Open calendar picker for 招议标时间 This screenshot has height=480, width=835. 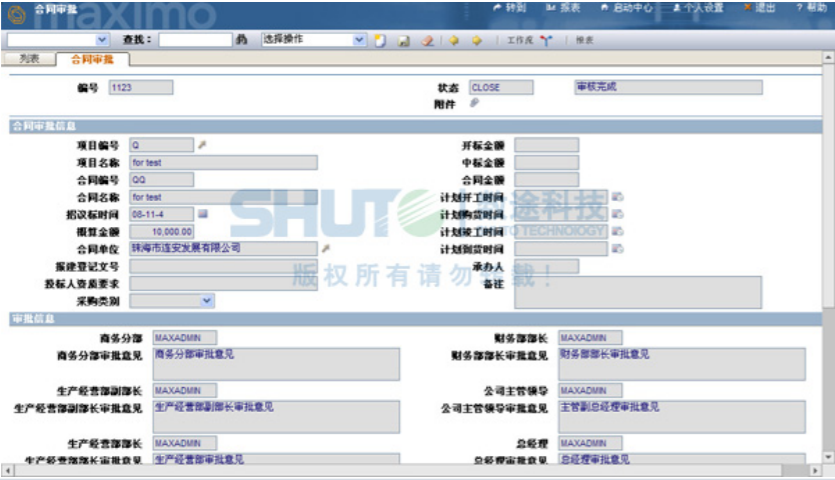click(202, 213)
